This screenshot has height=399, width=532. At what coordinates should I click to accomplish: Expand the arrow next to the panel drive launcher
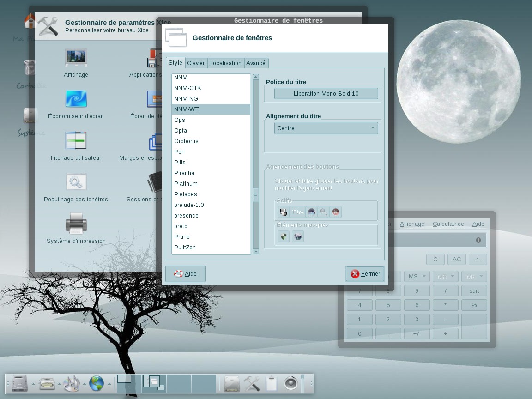33,384
